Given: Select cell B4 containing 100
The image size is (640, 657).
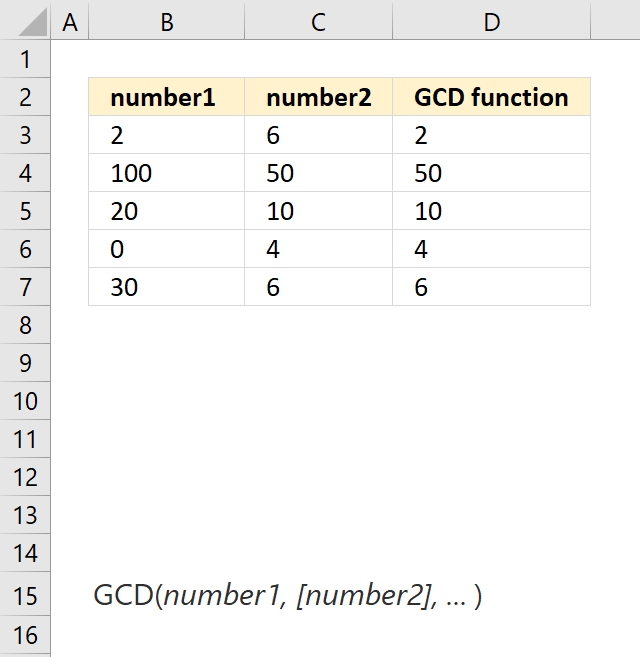Looking at the screenshot, I should tap(166, 173).
